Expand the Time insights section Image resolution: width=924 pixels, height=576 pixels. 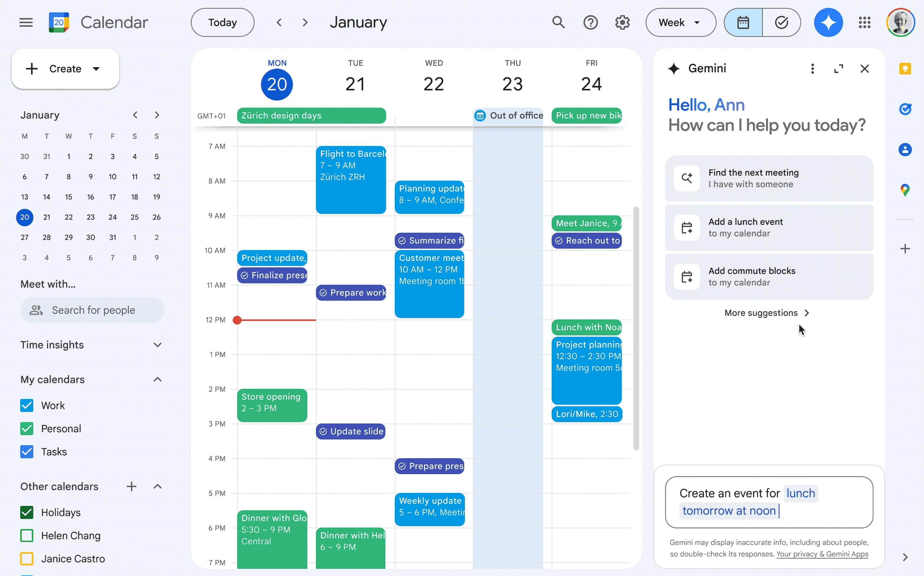(157, 345)
